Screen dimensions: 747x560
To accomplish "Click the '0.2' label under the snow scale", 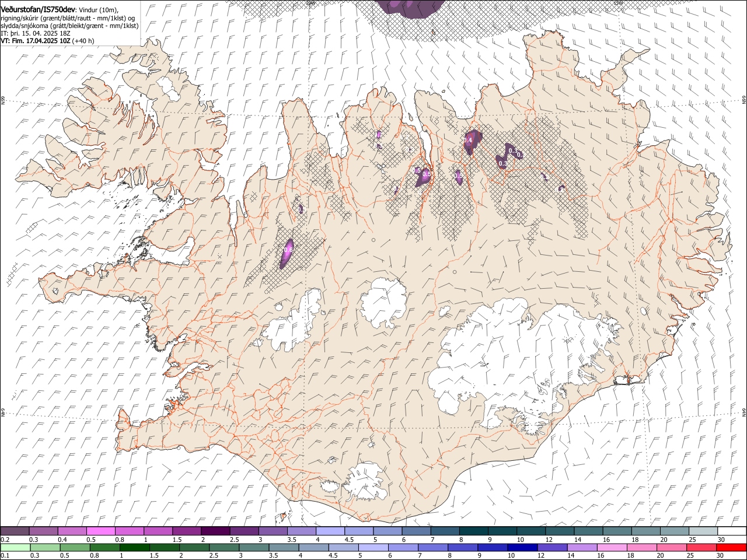I will coord(5,540).
